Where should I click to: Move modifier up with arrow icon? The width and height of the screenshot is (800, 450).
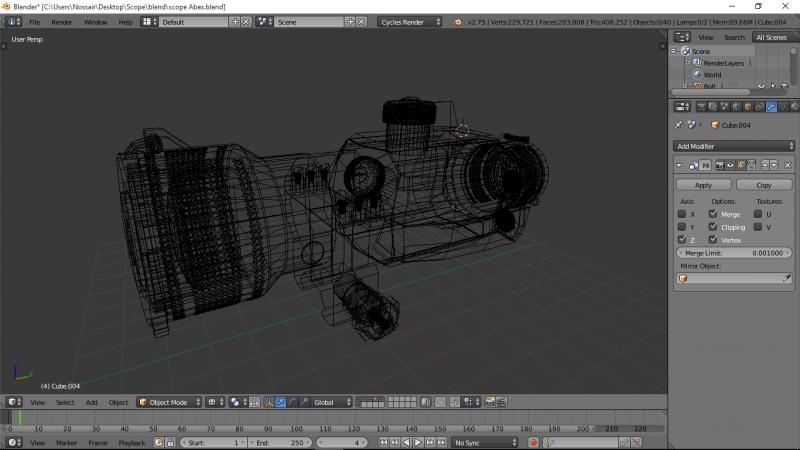764,165
